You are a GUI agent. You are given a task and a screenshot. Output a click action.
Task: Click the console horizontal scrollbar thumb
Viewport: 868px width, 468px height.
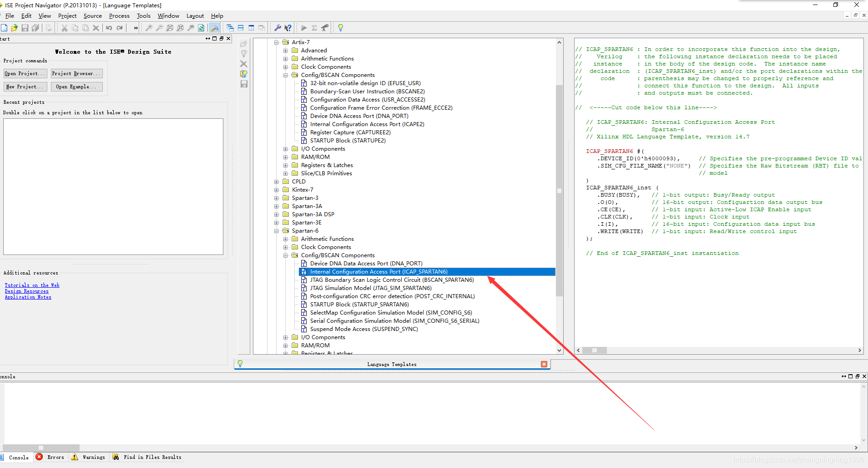pos(41,448)
